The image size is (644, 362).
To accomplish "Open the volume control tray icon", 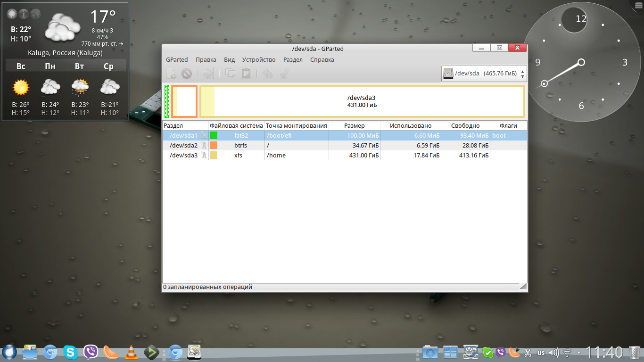I will (554, 353).
